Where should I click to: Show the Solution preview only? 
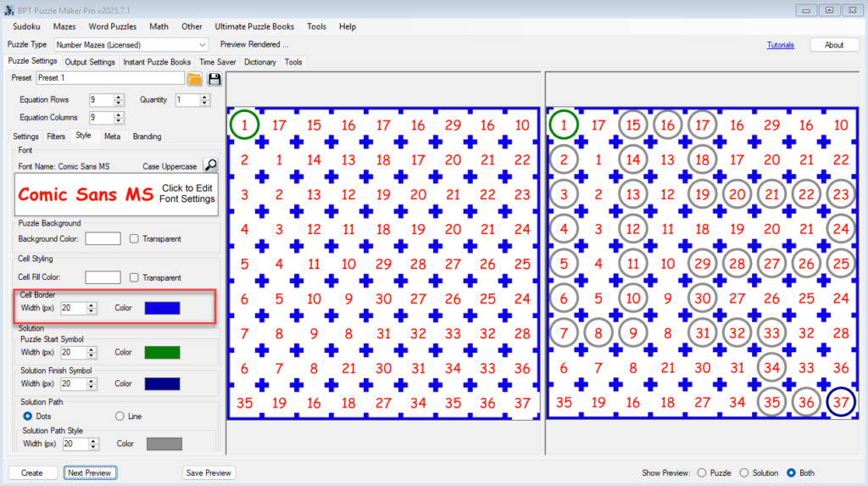click(745, 472)
